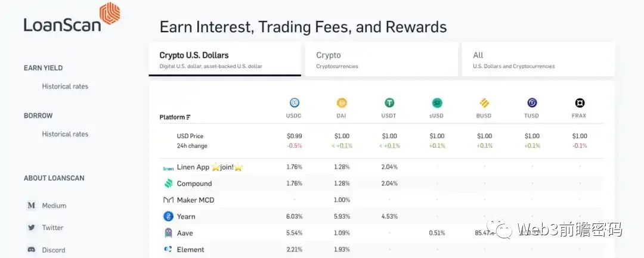644x258 pixels.
Task: Select the All tab
Action: (537, 60)
